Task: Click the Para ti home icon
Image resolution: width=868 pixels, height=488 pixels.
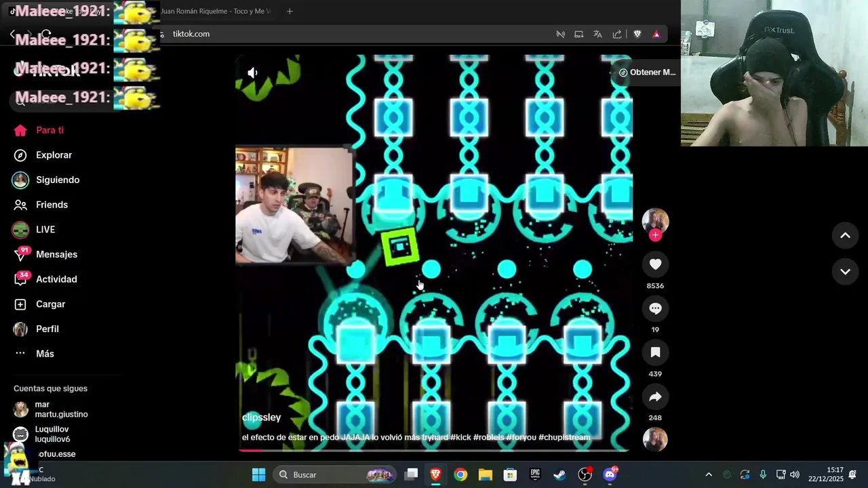Action: point(20,130)
